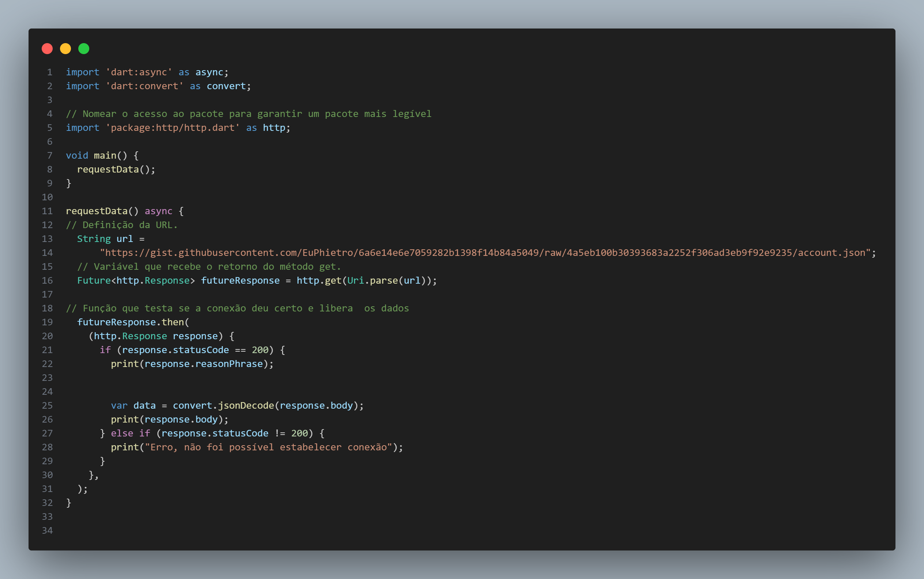Click 'dart:convert' string on line 2
The width and height of the screenshot is (924, 579).
click(144, 86)
